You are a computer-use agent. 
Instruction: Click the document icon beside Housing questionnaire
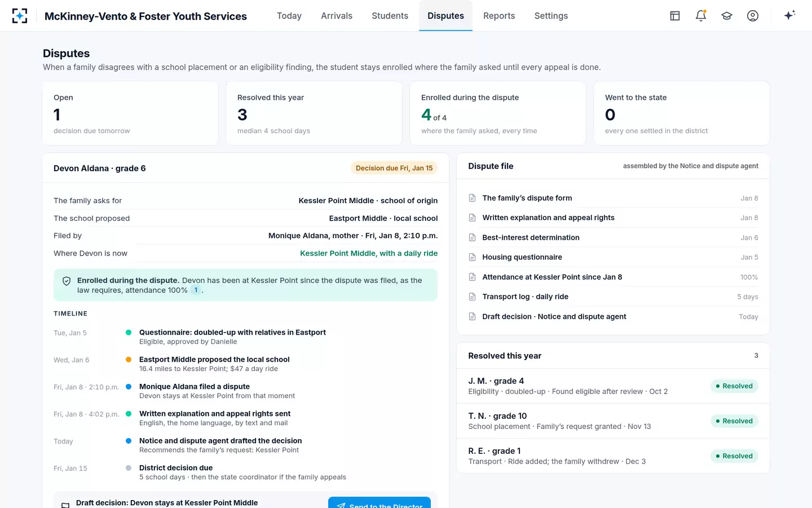pos(473,257)
